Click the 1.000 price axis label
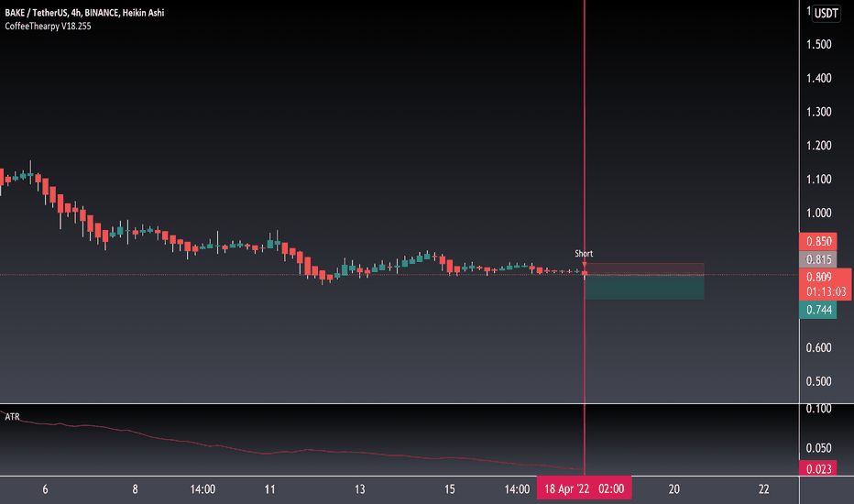This screenshot has width=854, height=504. pos(818,213)
